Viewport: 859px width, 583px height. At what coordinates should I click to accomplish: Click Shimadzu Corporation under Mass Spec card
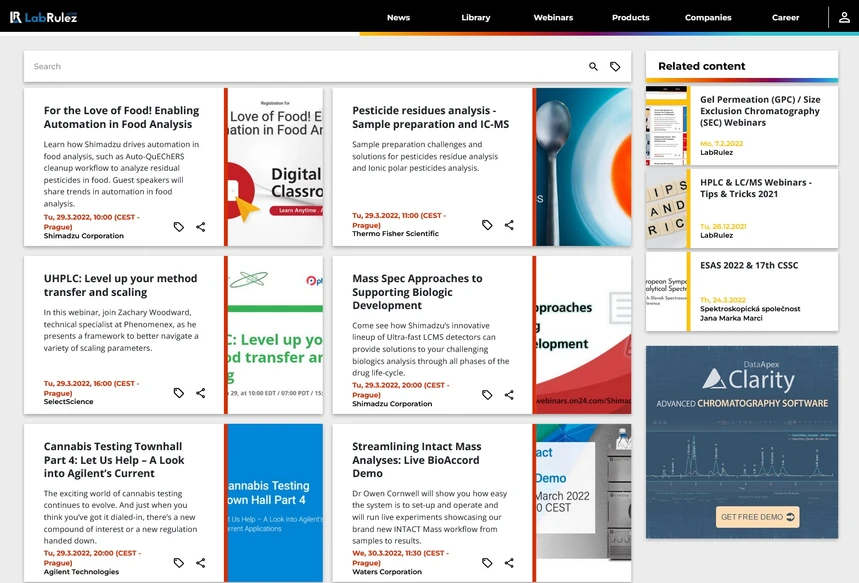[x=392, y=404]
